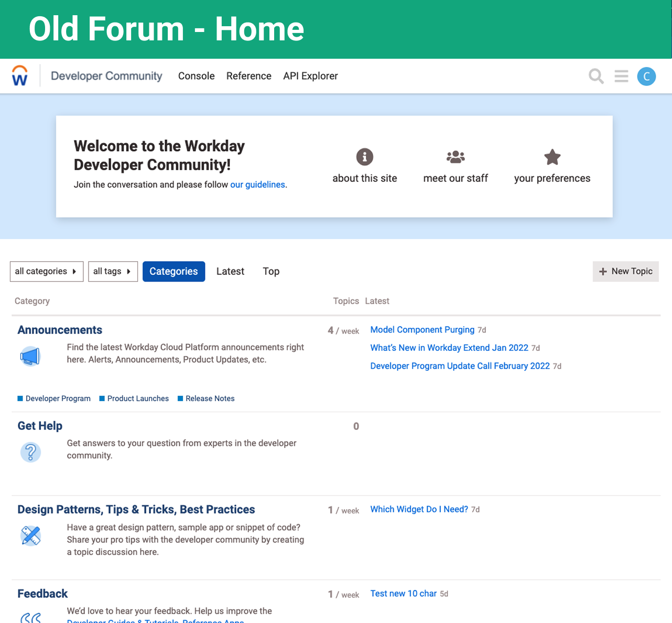Click the Announcements megaphone icon
672x623 pixels.
coord(30,357)
